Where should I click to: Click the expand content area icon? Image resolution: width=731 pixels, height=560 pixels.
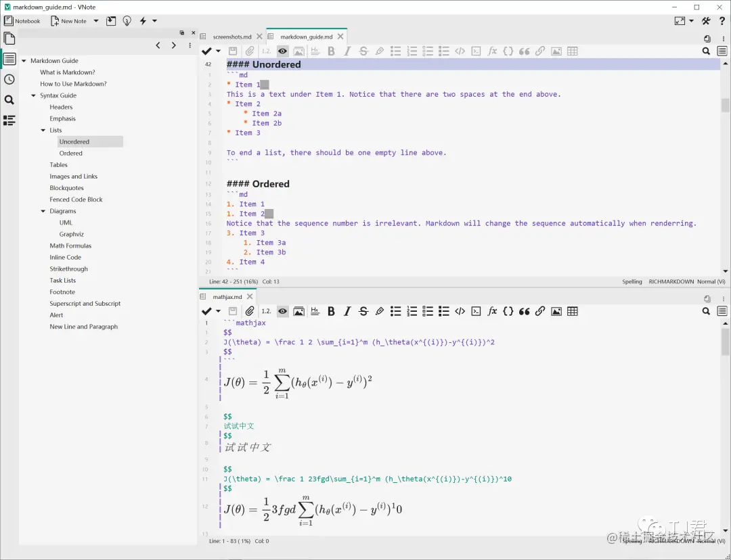[x=680, y=21]
